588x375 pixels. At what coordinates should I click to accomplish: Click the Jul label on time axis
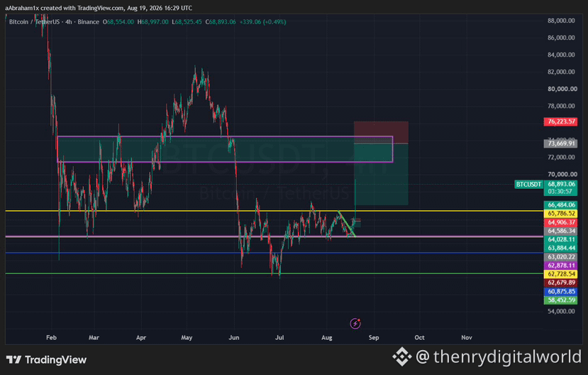(x=279, y=337)
